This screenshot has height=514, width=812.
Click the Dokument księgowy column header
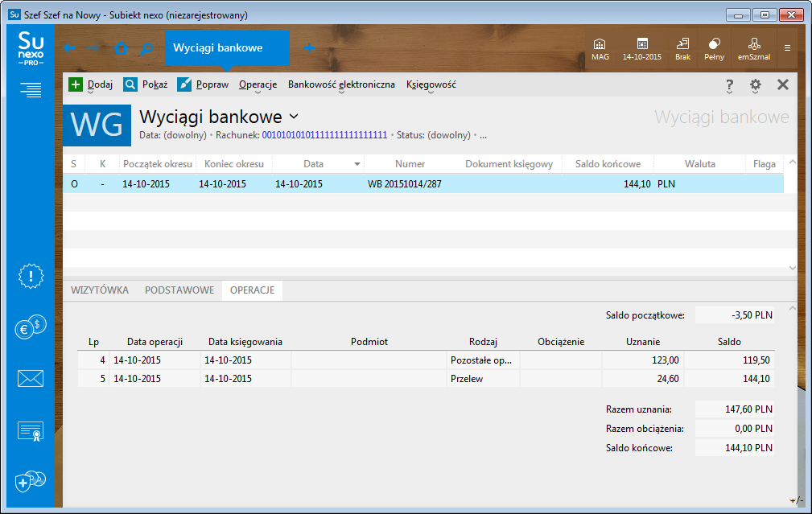click(x=509, y=164)
